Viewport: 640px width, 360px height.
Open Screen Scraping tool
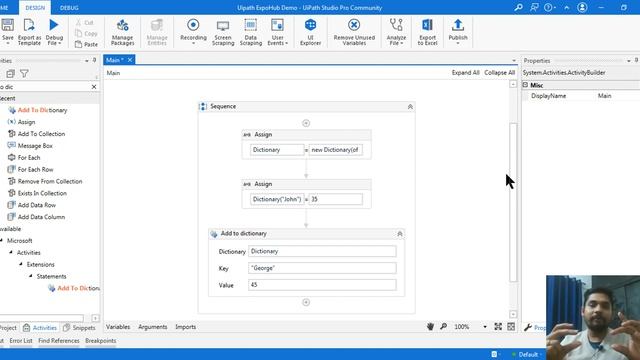[x=223, y=32]
